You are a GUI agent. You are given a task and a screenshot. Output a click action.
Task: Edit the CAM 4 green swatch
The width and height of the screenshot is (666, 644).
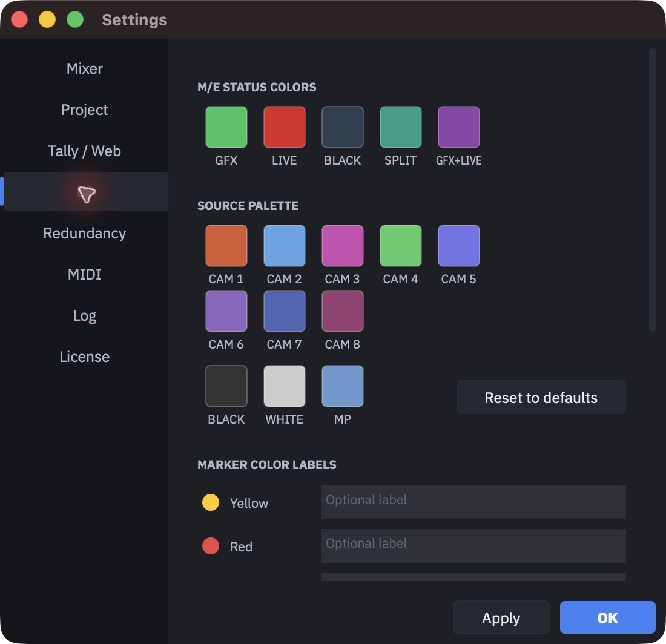tap(401, 245)
